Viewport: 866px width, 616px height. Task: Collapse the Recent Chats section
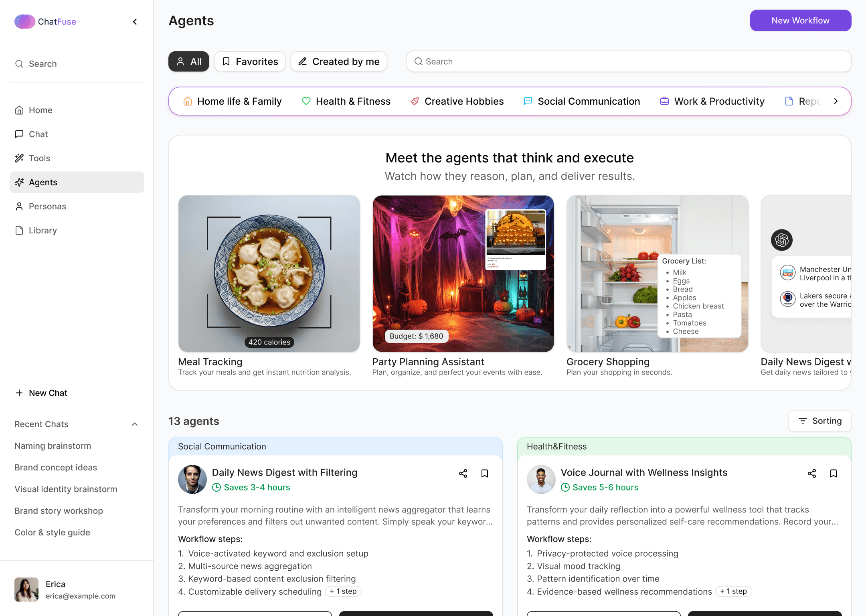point(135,424)
